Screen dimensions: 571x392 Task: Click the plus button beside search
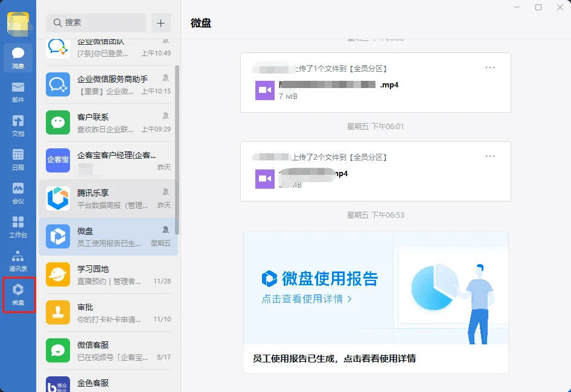click(161, 23)
